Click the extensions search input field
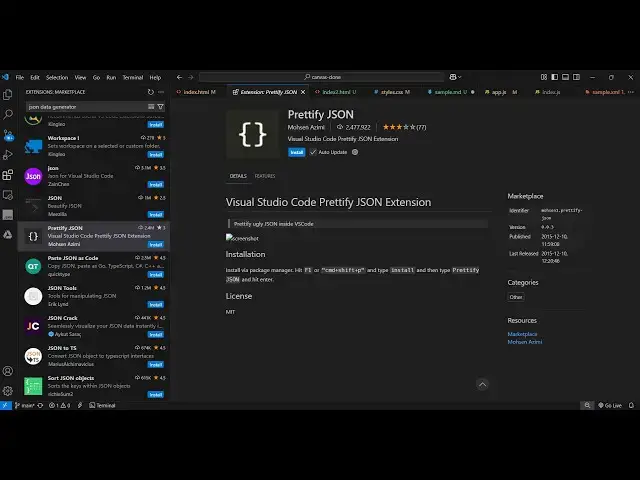640x480 pixels. pos(87,107)
